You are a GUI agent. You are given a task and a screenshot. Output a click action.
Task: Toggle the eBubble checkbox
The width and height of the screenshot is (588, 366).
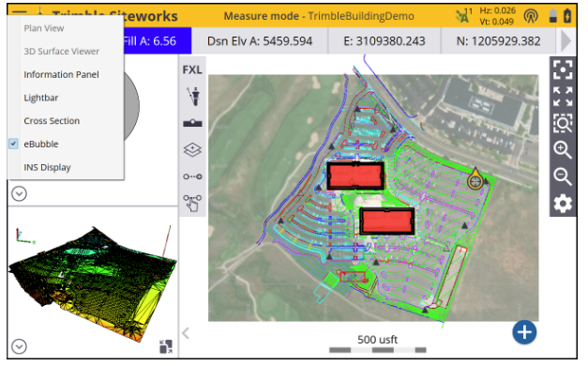coord(13,144)
